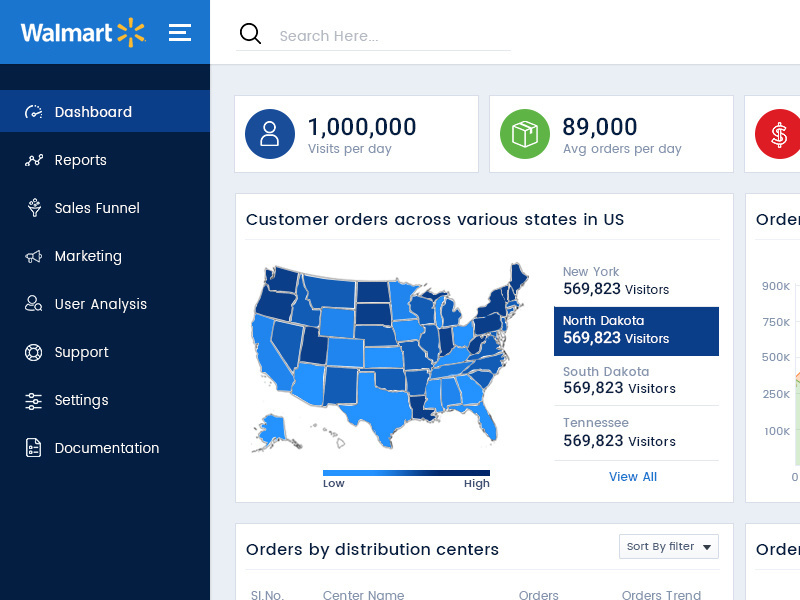The width and height of the screenshot is (800, 600).
Task: Click the green orders box icon
Action: [x=525, y=134]
